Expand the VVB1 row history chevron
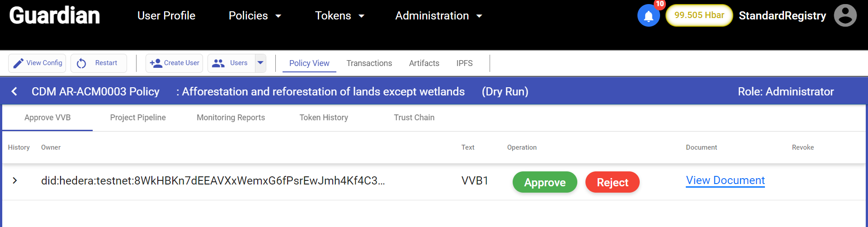 click(x=15, y=180)
